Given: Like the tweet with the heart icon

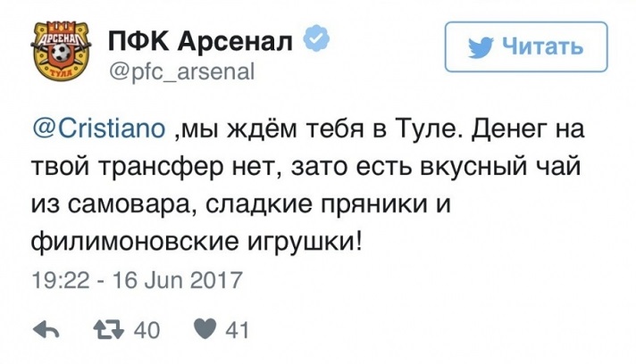Looking at the screenshot, I should (x=205, y=329).
